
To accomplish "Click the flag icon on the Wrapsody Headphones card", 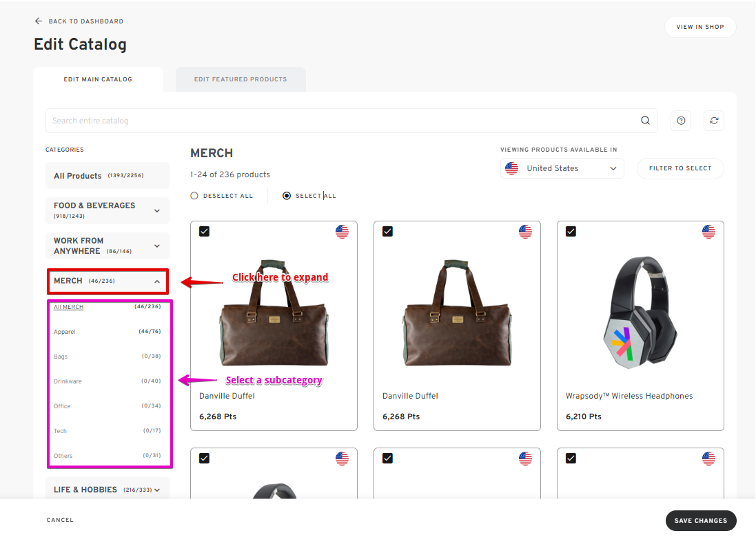I will (708, 232).
